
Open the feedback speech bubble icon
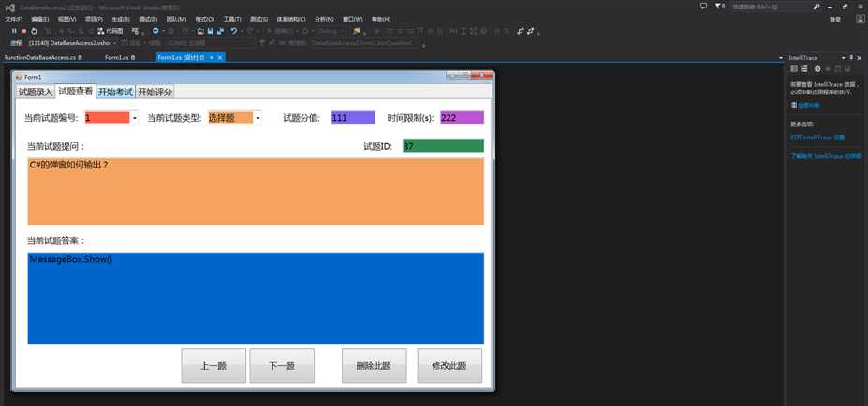pyautogui.click(x=703, y=7)
